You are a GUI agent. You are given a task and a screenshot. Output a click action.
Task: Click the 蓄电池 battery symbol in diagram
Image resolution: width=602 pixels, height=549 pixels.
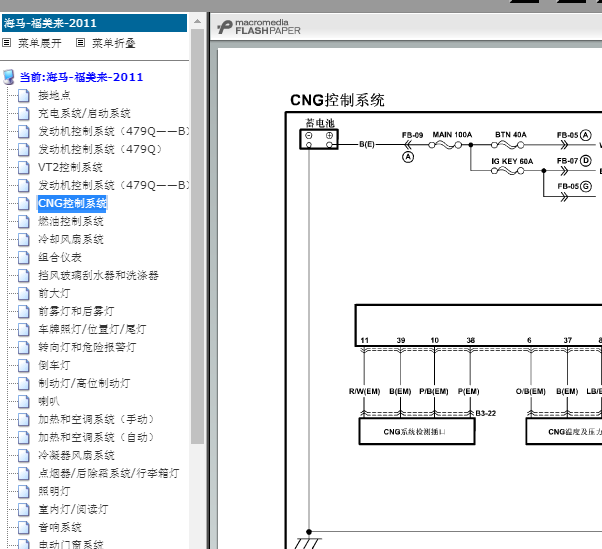tap(319, 139)
